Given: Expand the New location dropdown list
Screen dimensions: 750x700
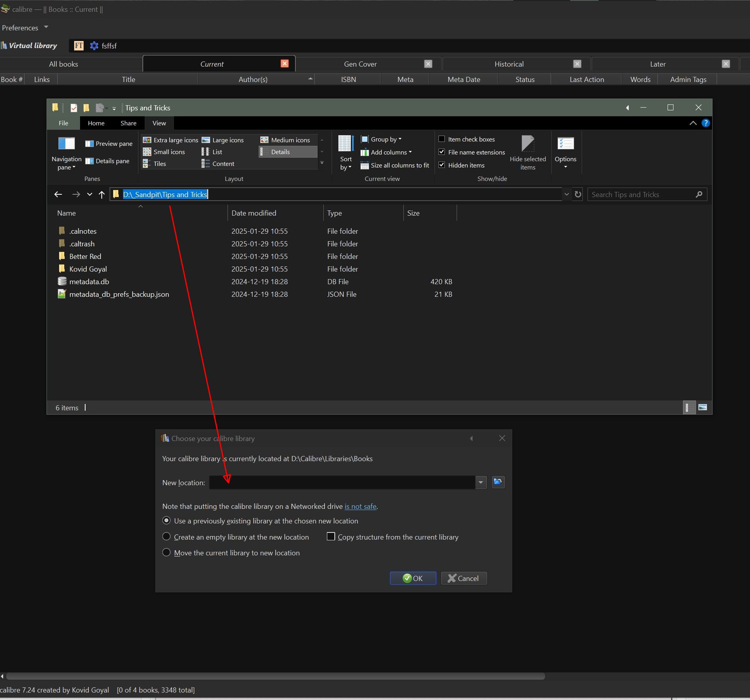Looking at the screenshot, I should 481,482.
